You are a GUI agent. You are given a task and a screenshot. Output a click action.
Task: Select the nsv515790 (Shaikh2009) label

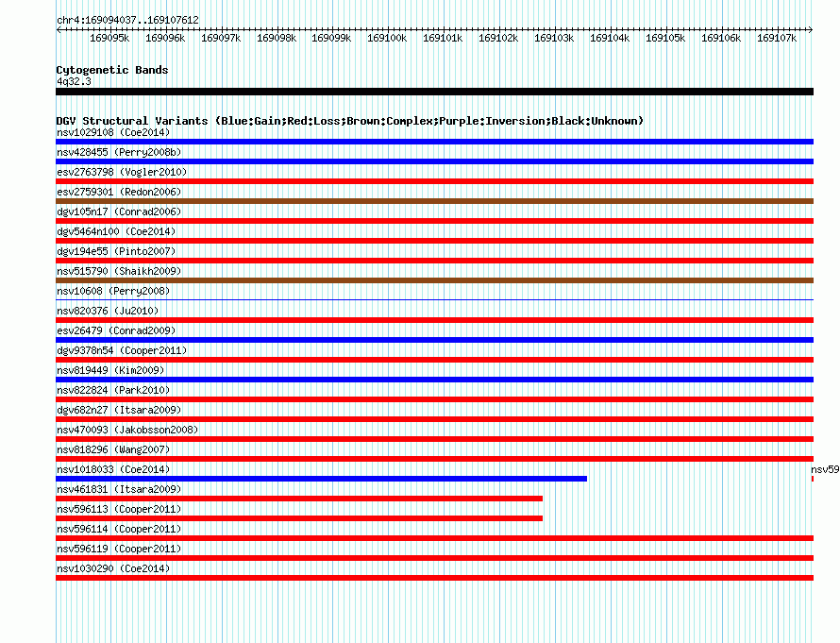[119, 271]
